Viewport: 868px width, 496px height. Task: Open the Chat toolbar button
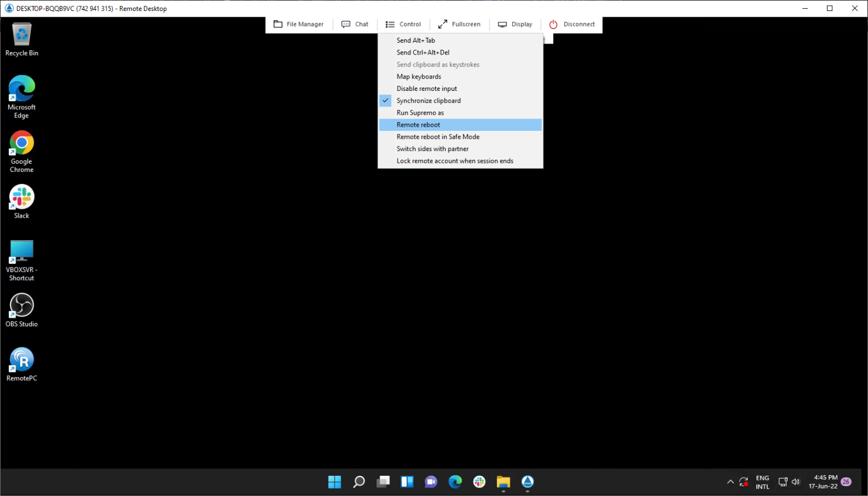(355, 24)
